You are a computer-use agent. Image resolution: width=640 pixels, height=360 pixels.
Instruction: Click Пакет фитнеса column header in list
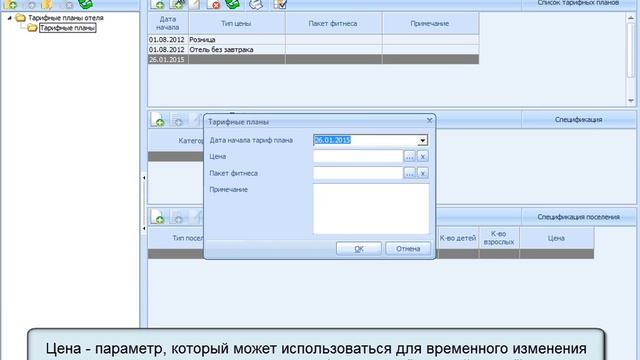(x=333, y=23)
